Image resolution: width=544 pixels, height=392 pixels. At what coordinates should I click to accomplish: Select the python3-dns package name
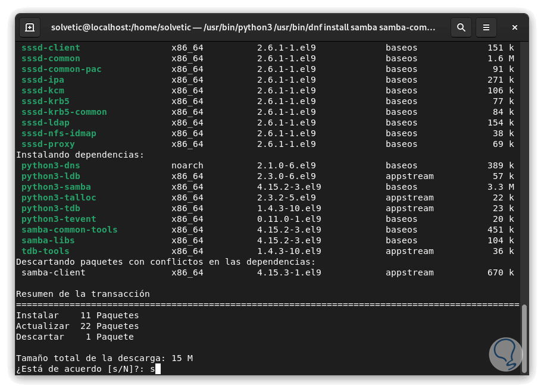pyautogui.click(x=51, y=165)
